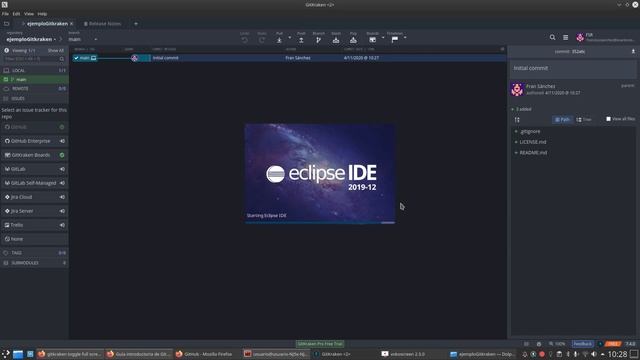Click the Undo toolbar icon
Image resolution: width=640 pixels, height=360 pixels.
coord(244,40)
